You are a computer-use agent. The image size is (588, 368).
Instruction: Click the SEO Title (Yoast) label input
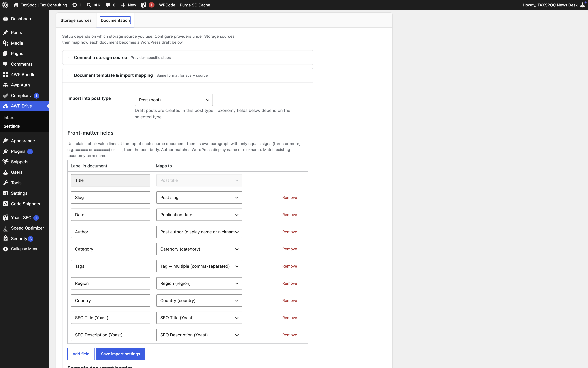(111, 318)
